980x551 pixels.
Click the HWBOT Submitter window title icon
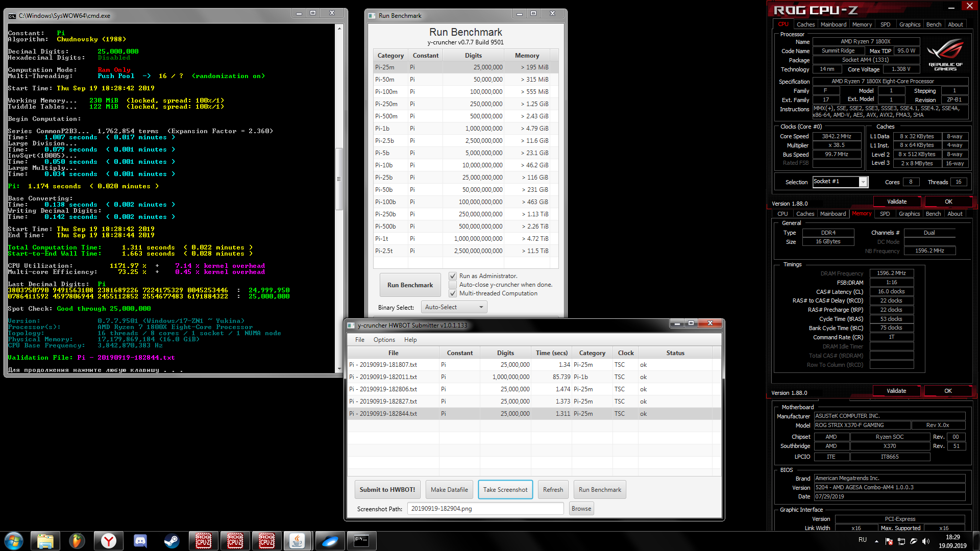[351, 325]
